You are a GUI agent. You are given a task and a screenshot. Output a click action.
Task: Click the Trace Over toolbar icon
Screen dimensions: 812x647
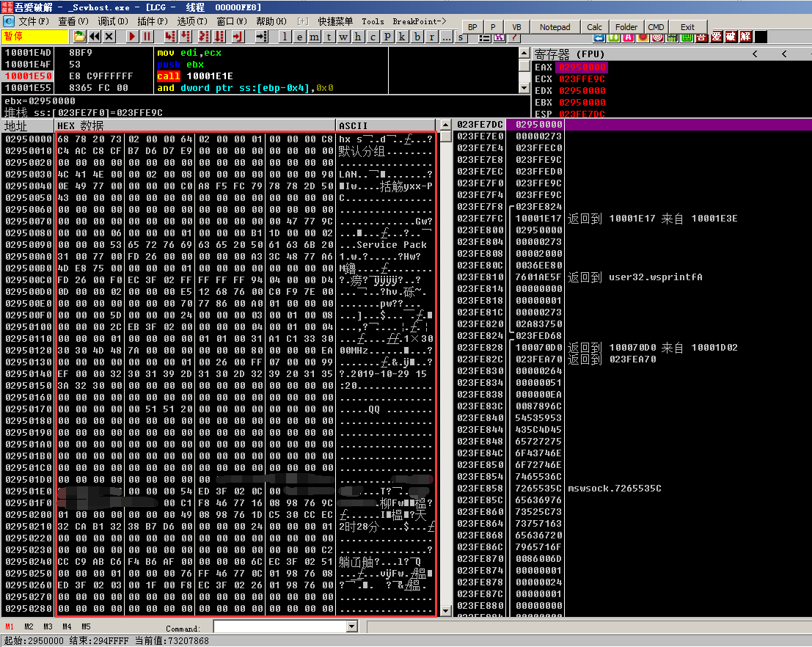(219, 36)
